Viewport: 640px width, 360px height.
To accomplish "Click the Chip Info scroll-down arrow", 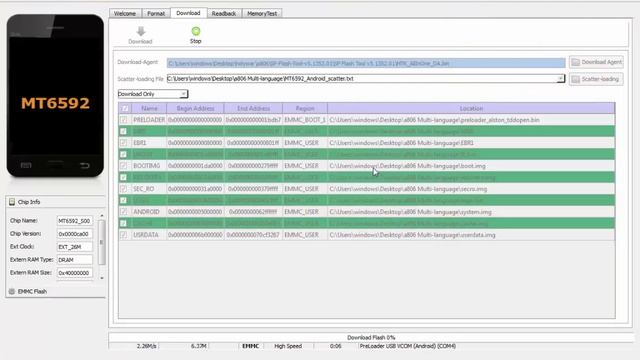I will click(x=102, y=278).
